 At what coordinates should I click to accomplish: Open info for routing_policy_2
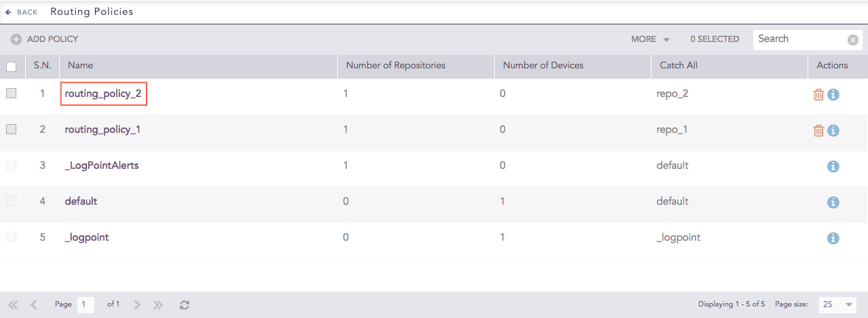pos(833,94)
